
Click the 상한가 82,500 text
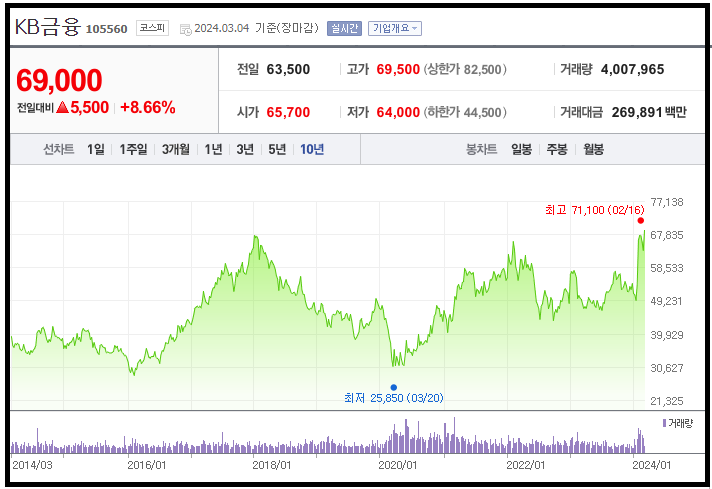tap(465, 69)
